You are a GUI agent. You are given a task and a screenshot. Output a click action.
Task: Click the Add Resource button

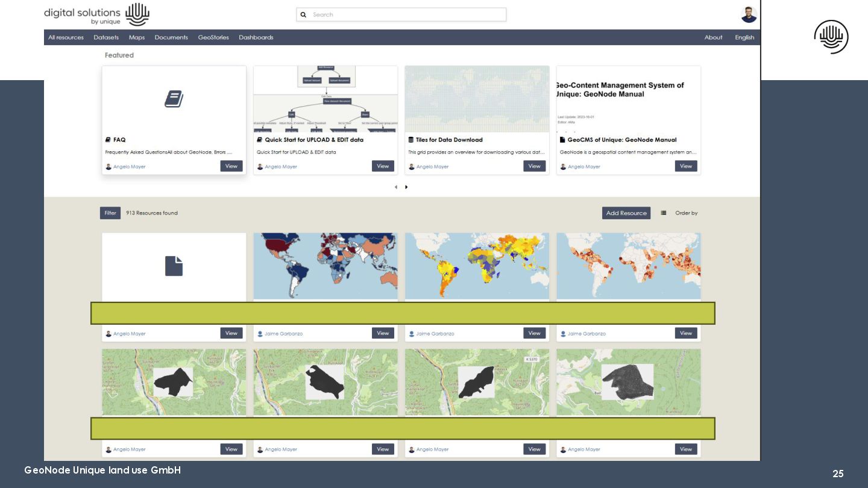click(x=626, y=213)
